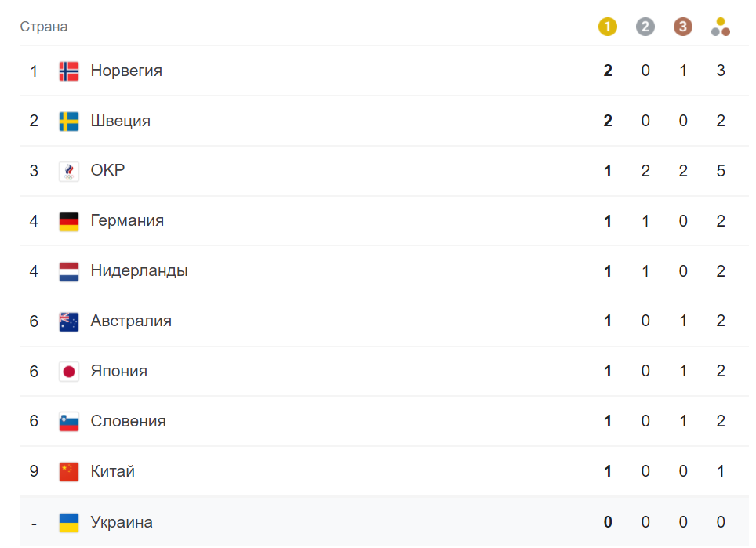This screenshot has height=548, width=756.
Task: Click the Slovenia flag icon
Action: 69,422
